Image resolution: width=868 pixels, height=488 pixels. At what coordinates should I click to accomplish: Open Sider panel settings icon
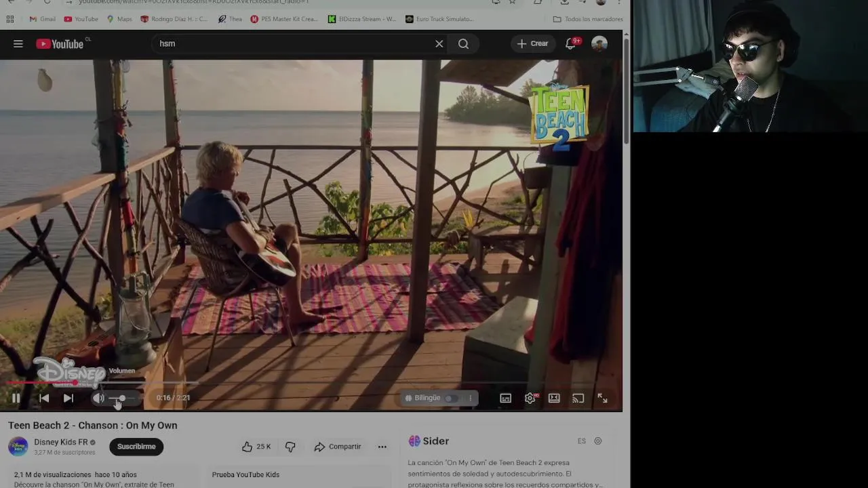click(x=598, y=441)
